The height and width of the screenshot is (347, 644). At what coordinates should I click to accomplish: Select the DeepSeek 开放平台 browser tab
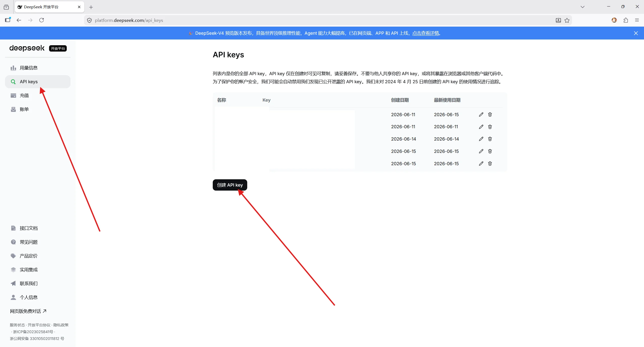click(x=50, y=7)
